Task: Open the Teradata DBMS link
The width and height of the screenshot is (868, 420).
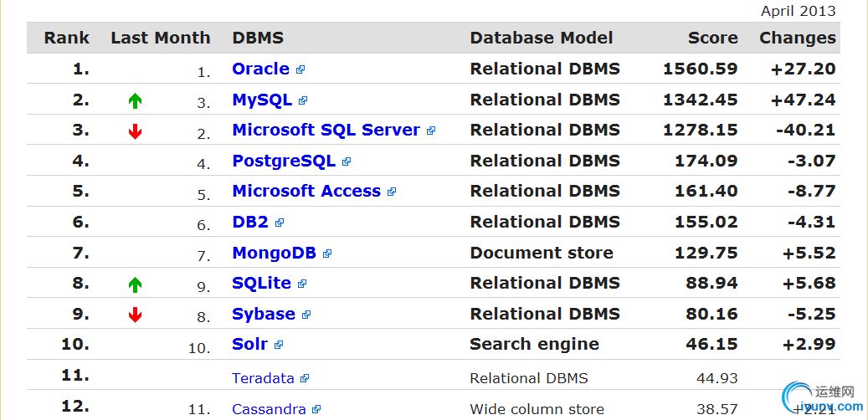Action: pos(263,378)
